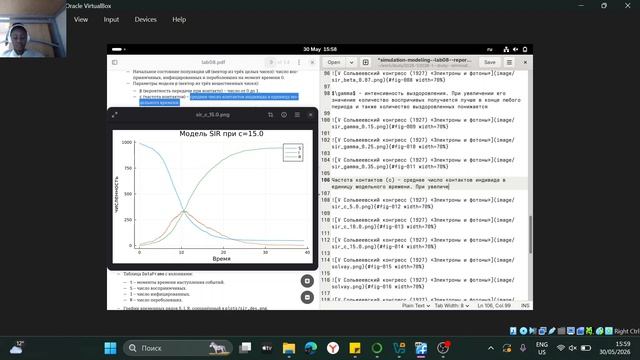Click the sir_gamma_0.15.png line 100 text
This screenshot has height=360, width=640.
(x=423, y=123)
